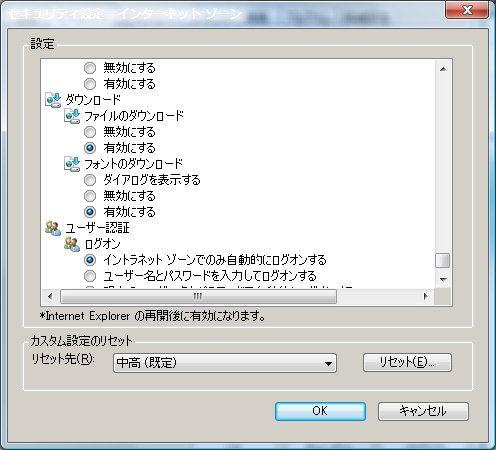Click the ログオン users icon

[72, 244]
